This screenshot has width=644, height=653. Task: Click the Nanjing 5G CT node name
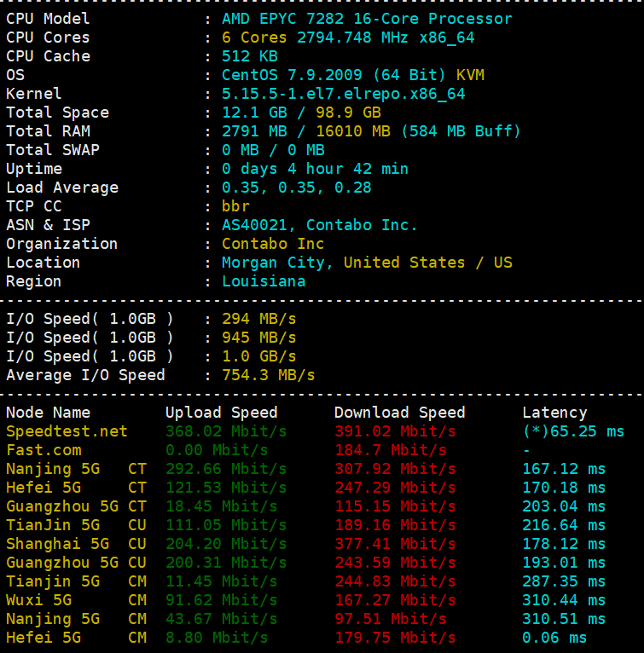[76, 469]
